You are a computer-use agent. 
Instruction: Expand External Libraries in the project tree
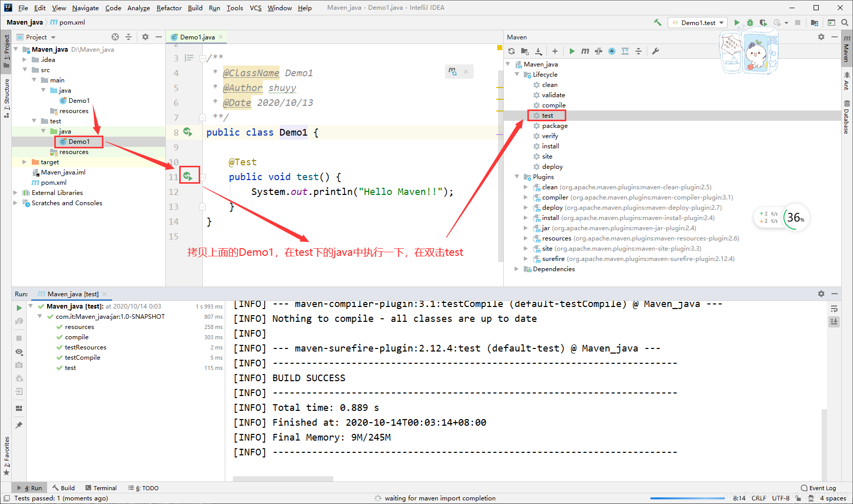pyautogui.click(x=15, y=193)
